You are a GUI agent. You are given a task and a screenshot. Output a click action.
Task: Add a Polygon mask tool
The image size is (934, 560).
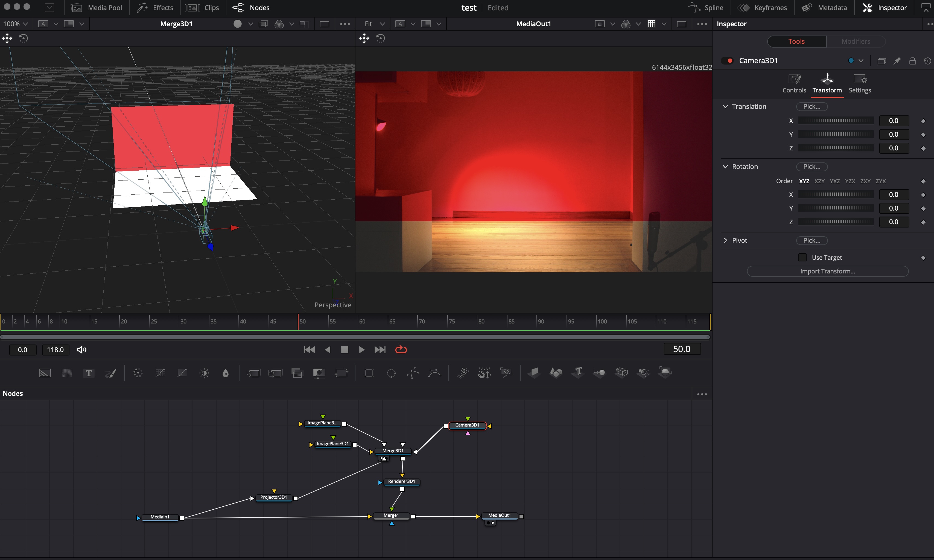[413, 373]
